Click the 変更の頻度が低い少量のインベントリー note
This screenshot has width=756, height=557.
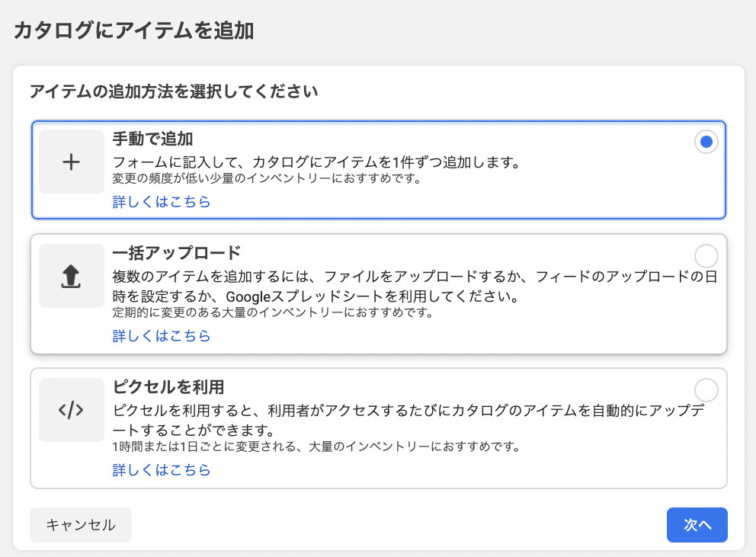pos(267,180)
